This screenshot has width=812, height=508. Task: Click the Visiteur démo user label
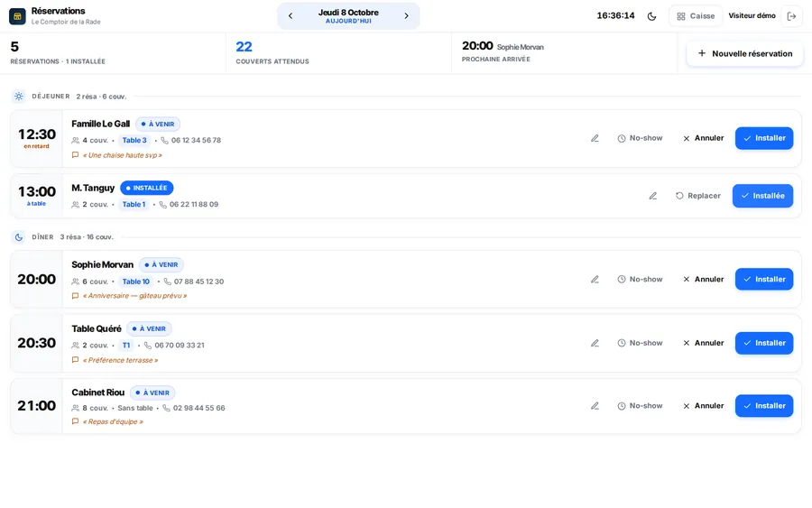coord(752,15)
